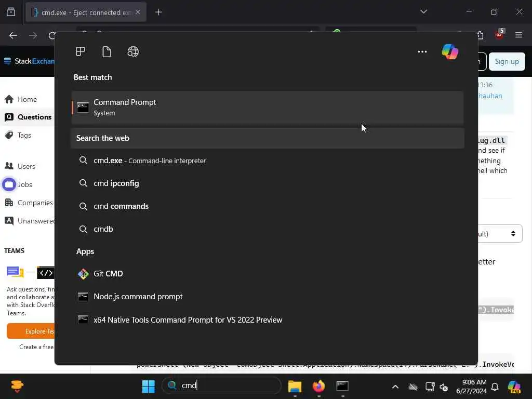Open the search panel more options ellipsis
532x399 pixels.
click(422, 51)
